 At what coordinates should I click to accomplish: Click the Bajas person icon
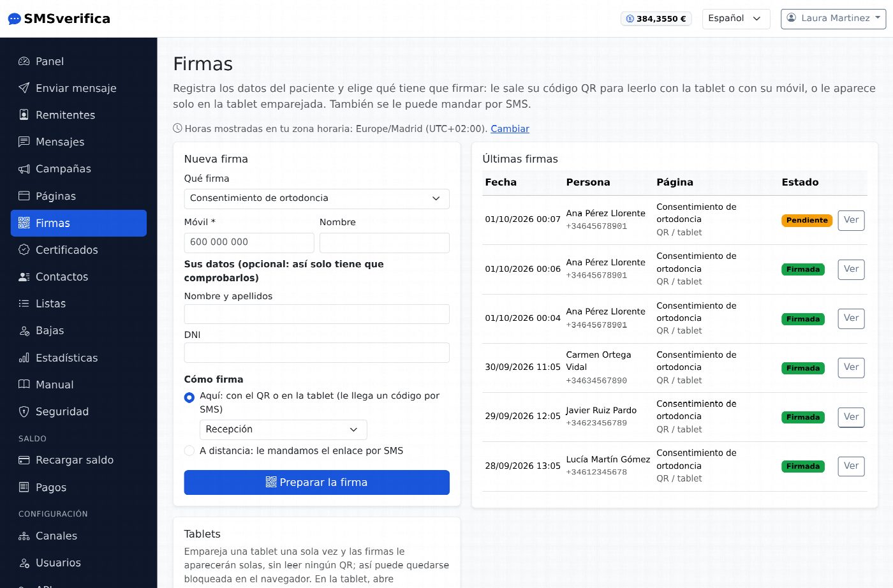point(24,330)
